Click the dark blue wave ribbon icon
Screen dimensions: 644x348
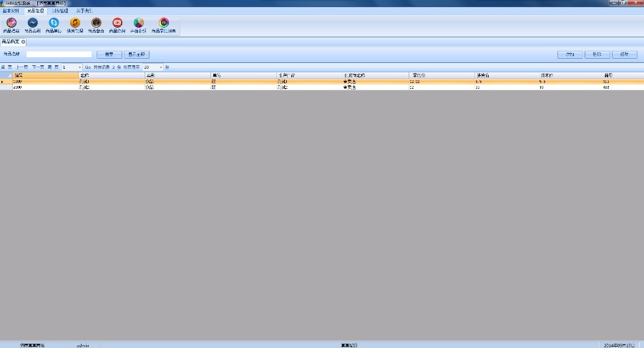pyautogui.click(x=32, y=23)
